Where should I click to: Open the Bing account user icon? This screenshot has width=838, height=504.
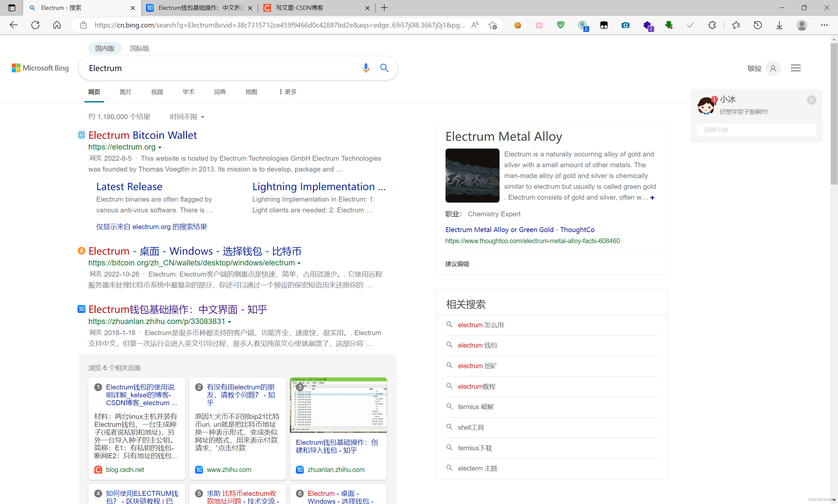tap(773, 69)
